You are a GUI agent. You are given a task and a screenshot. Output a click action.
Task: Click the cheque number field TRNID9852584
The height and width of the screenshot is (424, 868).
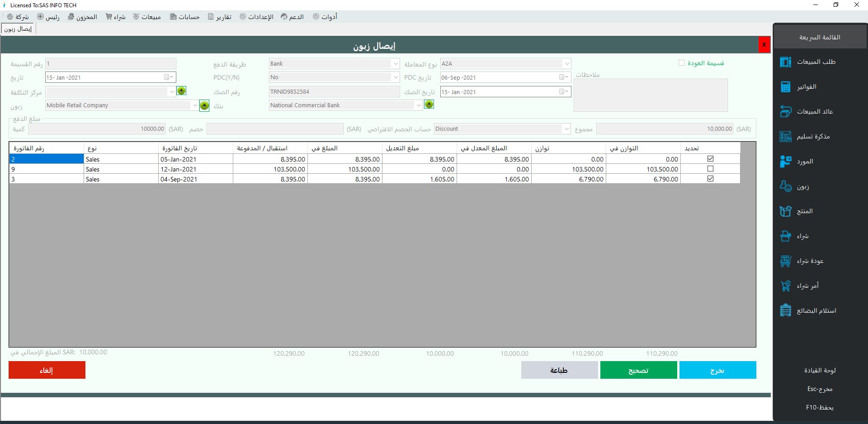[334, 92]
